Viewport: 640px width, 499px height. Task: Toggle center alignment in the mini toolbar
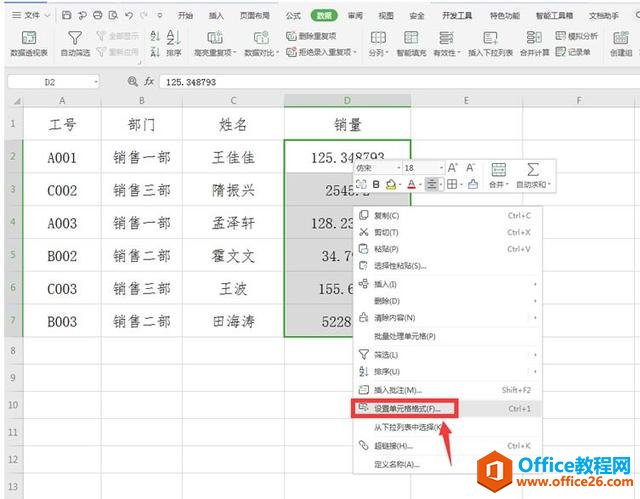(432, 185)
